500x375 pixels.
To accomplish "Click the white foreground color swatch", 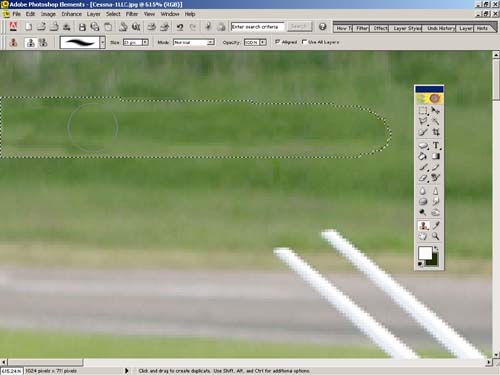I will pos(425,253).
